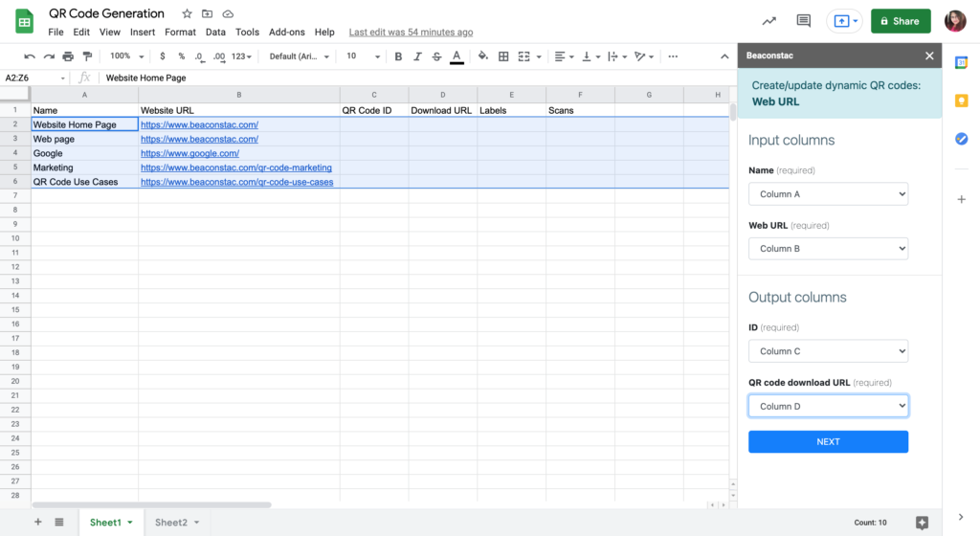Screen dimensions: 980x536
Task: Open the Insert menu
Action: (x=143, y=32)
